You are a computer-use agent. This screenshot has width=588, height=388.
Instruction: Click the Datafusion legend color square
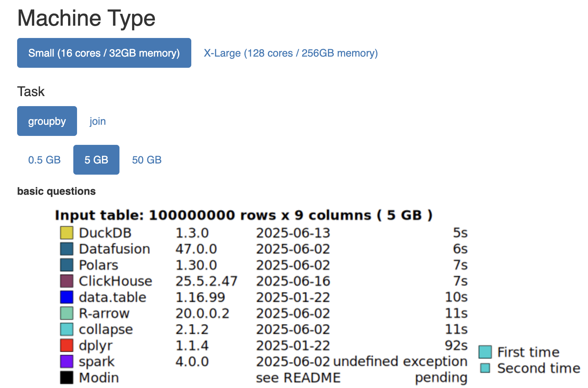pos(67,249)
